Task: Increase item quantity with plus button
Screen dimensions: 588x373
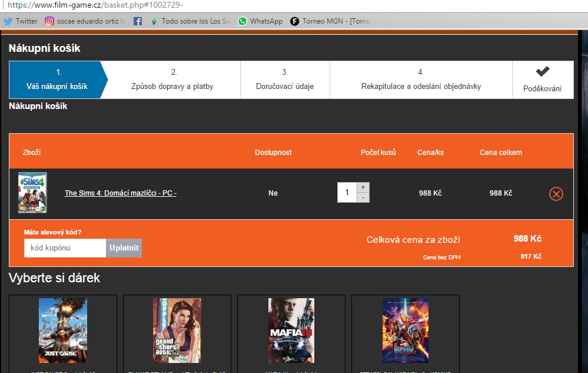Action: [x=363, y=187]
